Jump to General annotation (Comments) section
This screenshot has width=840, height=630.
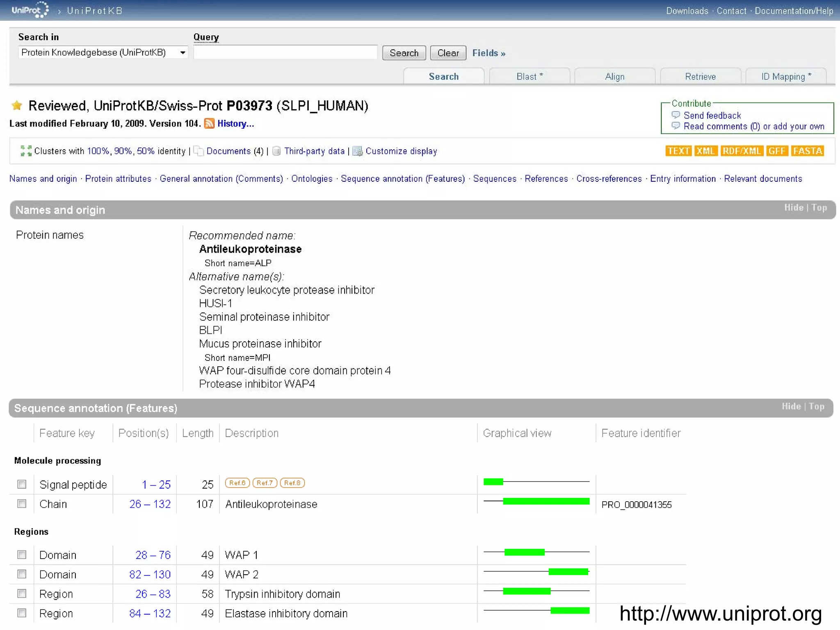coord(221,178)
